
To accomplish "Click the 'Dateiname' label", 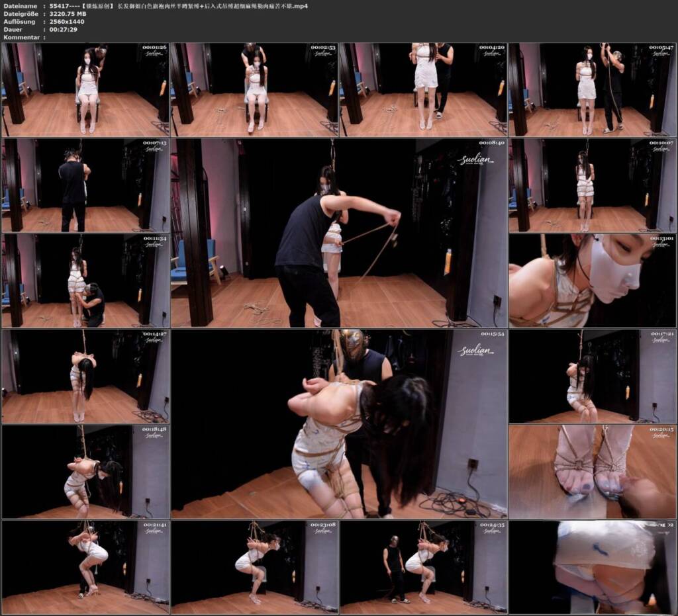I will click(19, 6).
